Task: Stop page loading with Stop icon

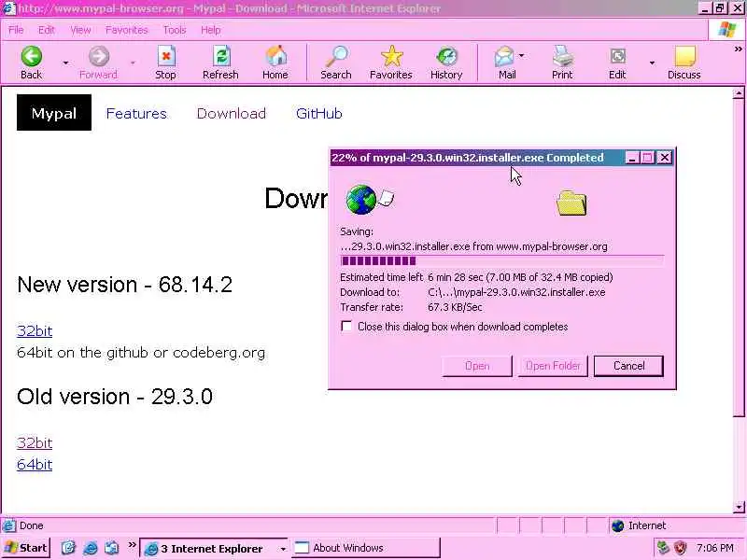Action: [x=166, y=56]
